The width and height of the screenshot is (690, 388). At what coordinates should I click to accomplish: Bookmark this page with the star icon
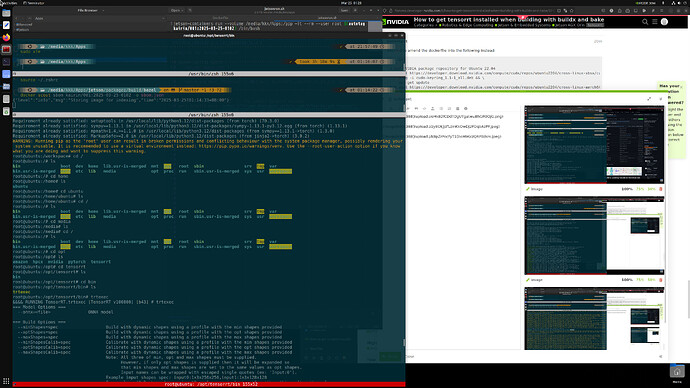[x=572, y=11]
